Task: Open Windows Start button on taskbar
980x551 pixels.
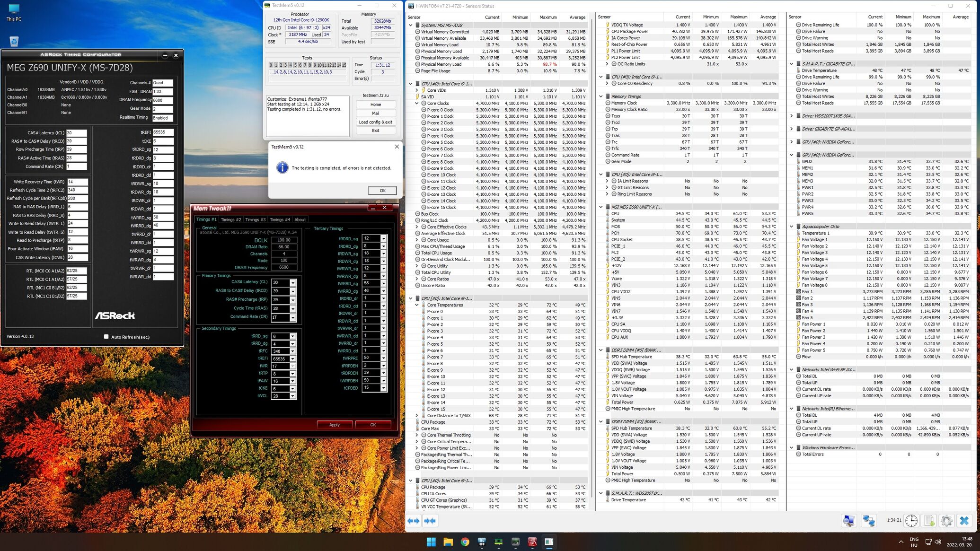Action: (431, 542)
